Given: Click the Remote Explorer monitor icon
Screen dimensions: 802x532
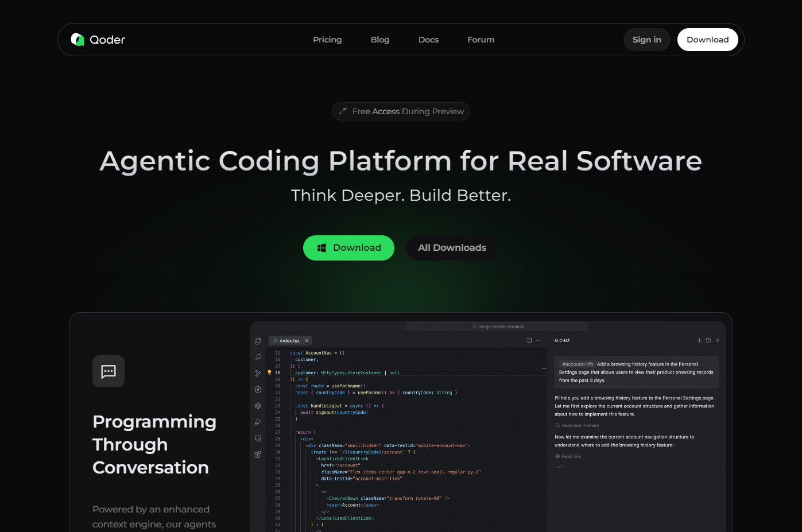Looking at the screenshot, I should pos(258,438).
